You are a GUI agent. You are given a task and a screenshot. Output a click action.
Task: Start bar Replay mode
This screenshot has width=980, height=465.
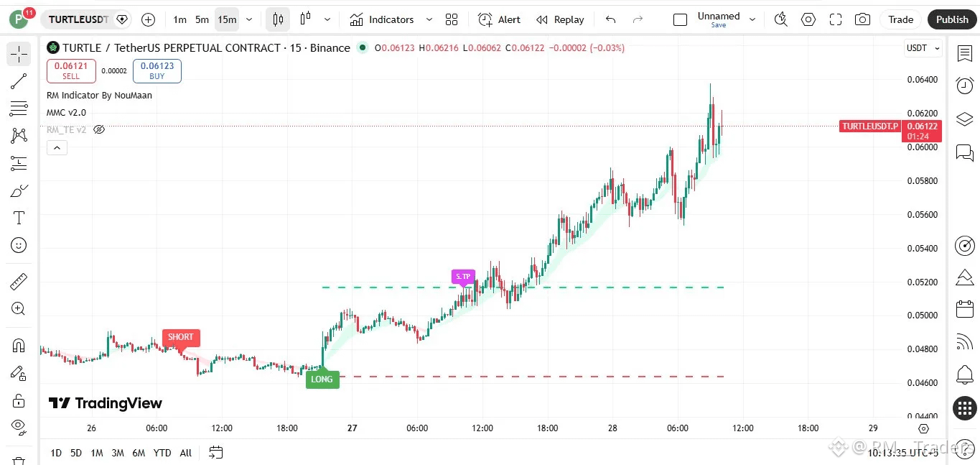[x=560, y=19]
